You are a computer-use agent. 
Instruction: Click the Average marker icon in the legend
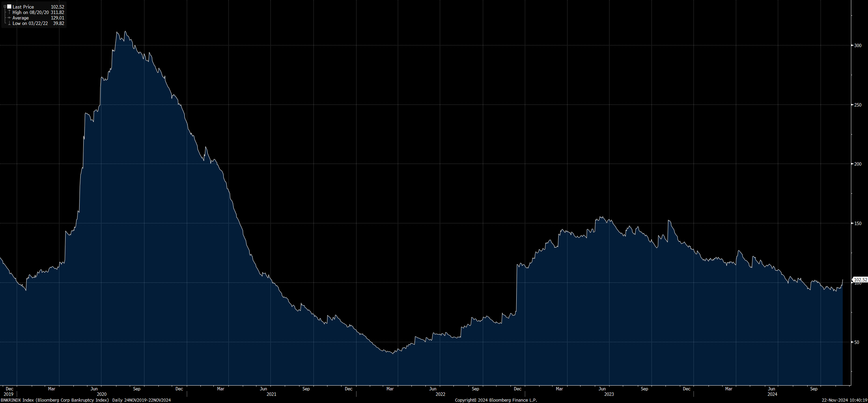(9, 18)
